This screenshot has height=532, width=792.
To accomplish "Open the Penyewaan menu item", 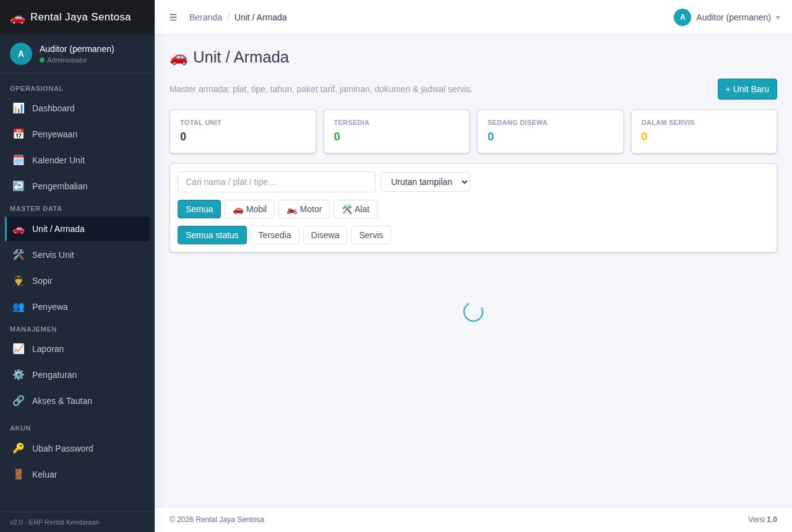I will point(77,134).
